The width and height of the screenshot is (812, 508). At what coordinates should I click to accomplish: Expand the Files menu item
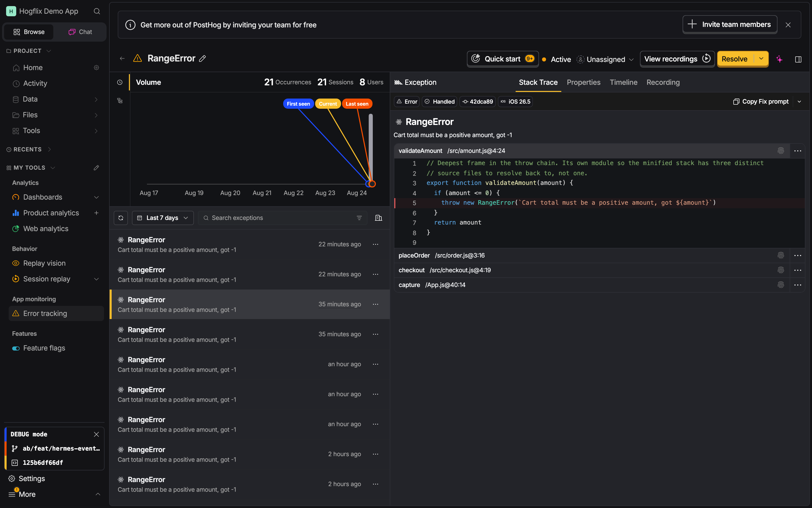[96, 115]
